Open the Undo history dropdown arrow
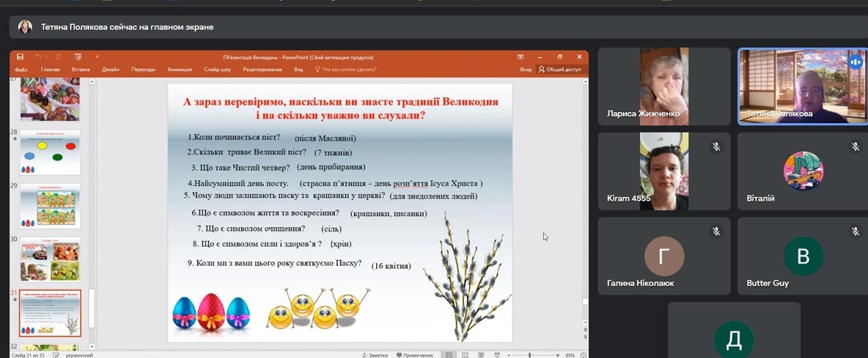 pyautogui.click(x=46, y=57)
